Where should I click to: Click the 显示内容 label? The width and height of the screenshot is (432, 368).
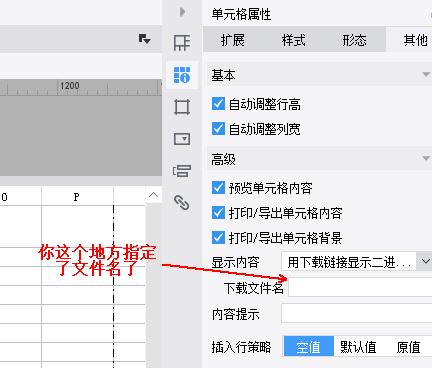click(x=236, y=262)
